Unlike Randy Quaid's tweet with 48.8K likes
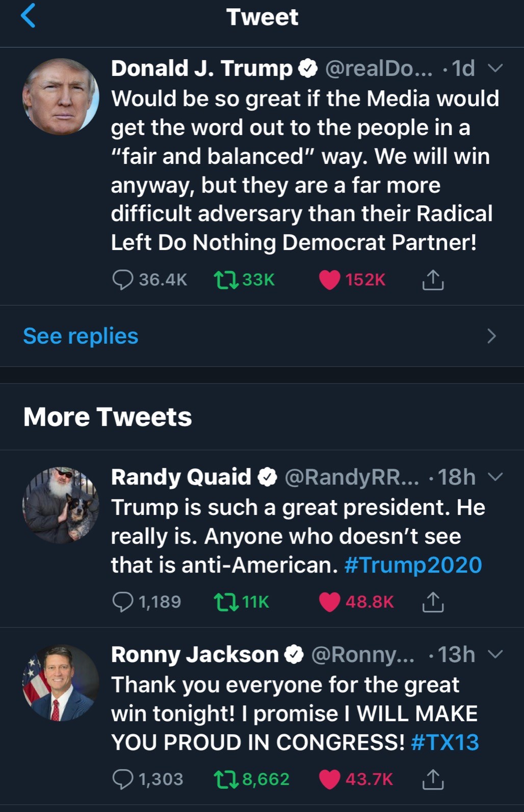Viewport: 524px width, 812px height. tap(329, 602)
